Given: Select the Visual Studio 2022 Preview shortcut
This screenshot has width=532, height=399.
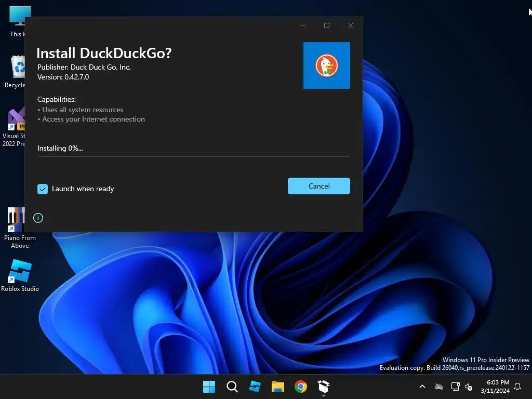Looking at the screenshot, I should tap(14, 127).
